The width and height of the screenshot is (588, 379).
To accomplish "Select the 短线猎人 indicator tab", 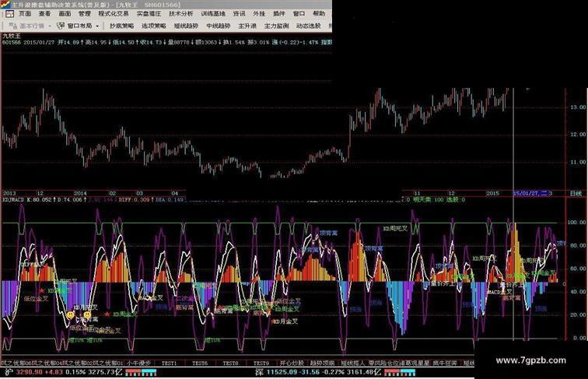I will point(353,363).
